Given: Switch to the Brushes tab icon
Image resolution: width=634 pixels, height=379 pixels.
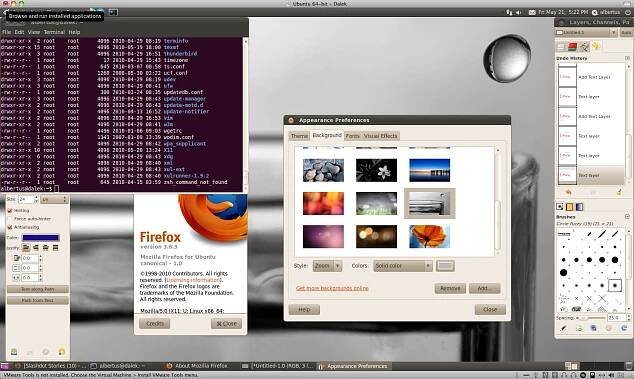Looking at the screenshot, I should pyautogui.click(x=560, y=207).
